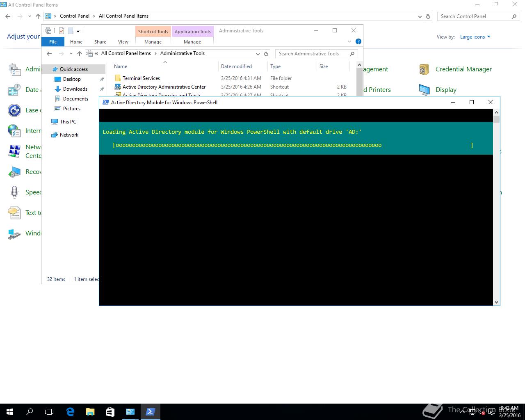Refresh the Administrative Tools folder
The image size is (525, 420).
pyautogui.click(x=266, y=54)
